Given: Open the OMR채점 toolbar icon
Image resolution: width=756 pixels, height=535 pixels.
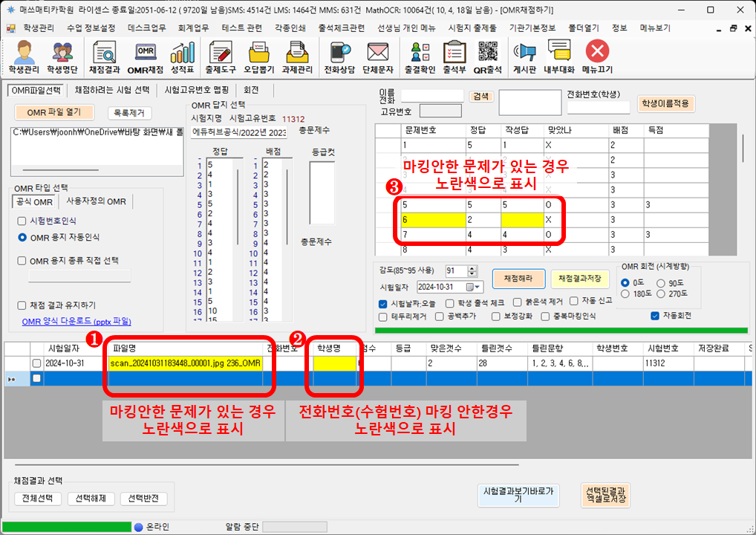Looking at the screenshot, I should 145,57.
